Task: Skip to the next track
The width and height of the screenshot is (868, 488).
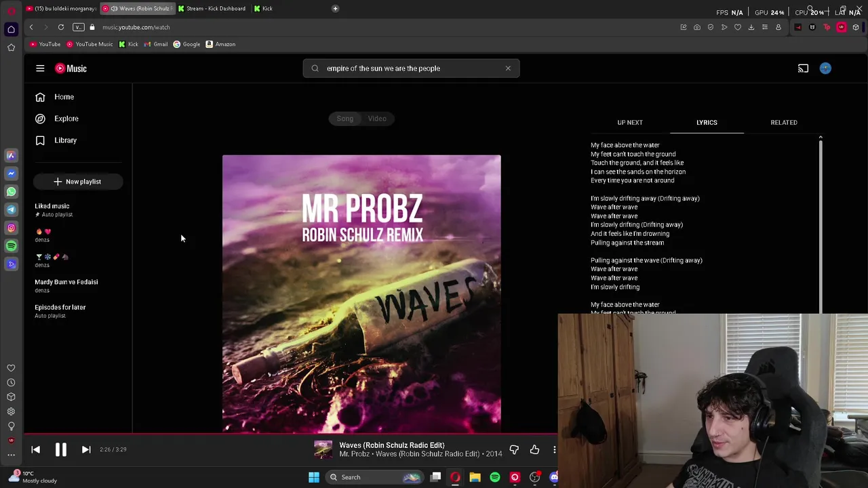Action: coord(86,449)
